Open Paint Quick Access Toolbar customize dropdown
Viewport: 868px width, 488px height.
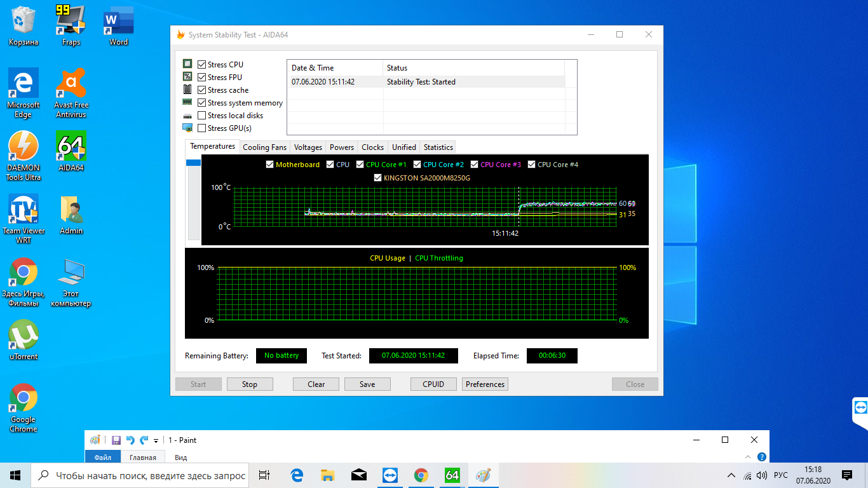tap(156, 440)
